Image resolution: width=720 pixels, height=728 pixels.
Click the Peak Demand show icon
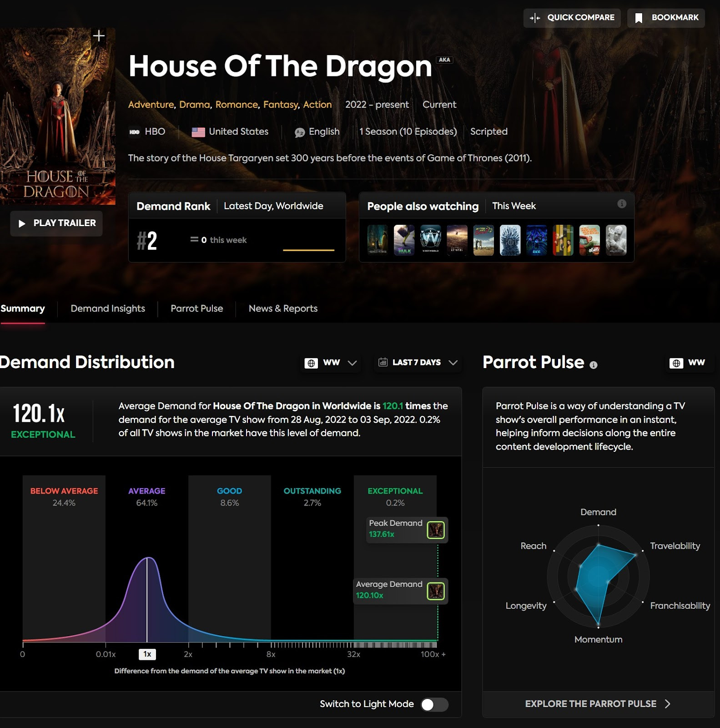click(436, 530)
